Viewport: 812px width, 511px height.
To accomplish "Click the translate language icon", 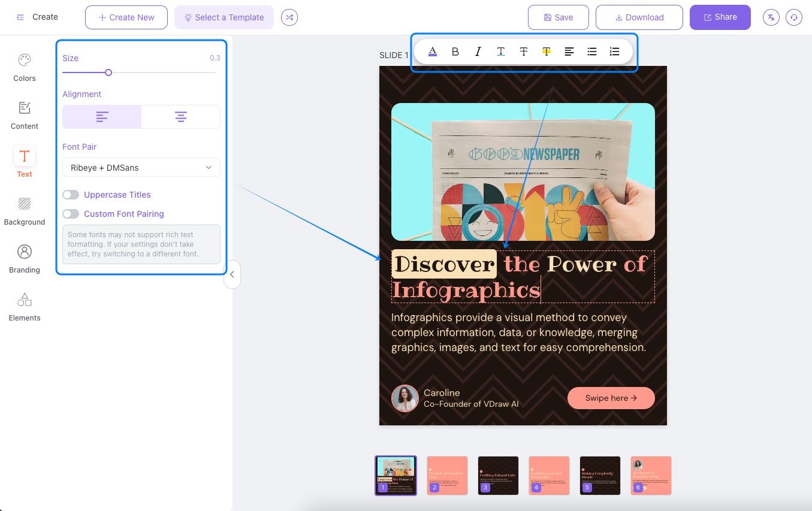I will tap(771, 17).
